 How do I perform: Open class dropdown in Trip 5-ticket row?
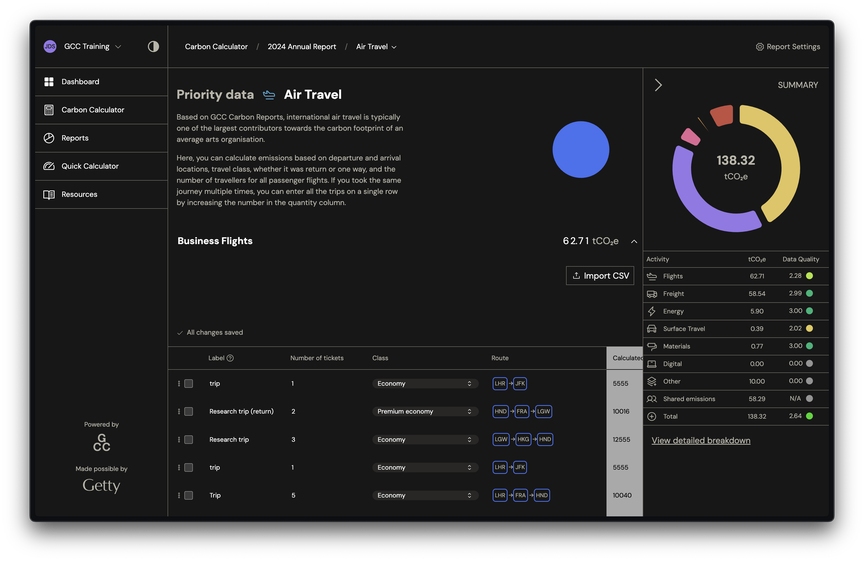coord(423,495)
